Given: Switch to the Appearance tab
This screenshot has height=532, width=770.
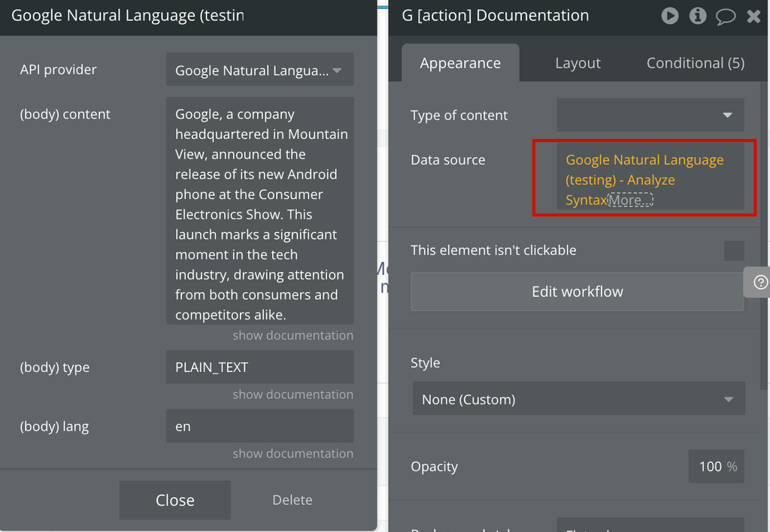Looking at the screenshot, I should pos(460,63).
